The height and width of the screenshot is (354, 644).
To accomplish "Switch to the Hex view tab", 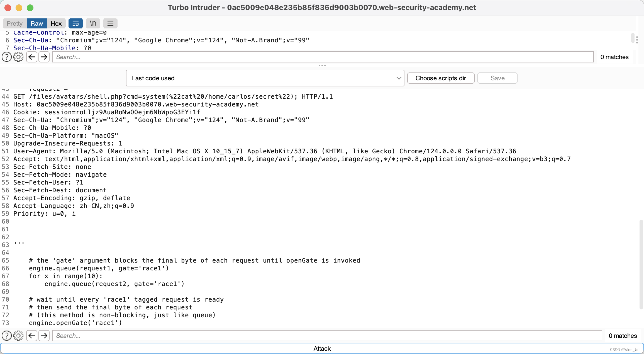I will pyautogui.click(x=56, y=23).
